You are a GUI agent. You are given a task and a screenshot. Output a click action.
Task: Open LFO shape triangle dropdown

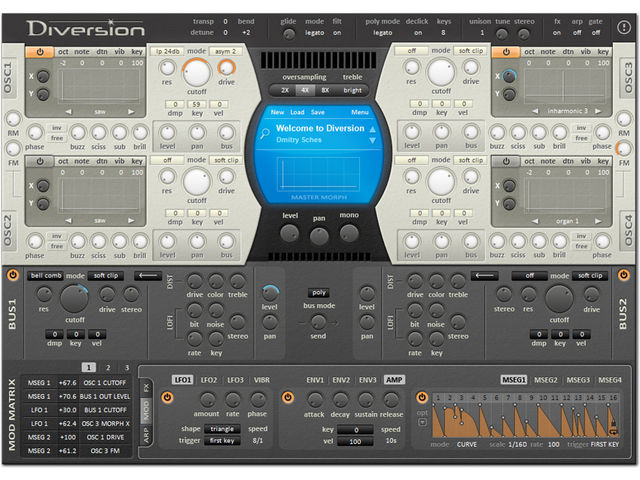click(x=222, y=429)
